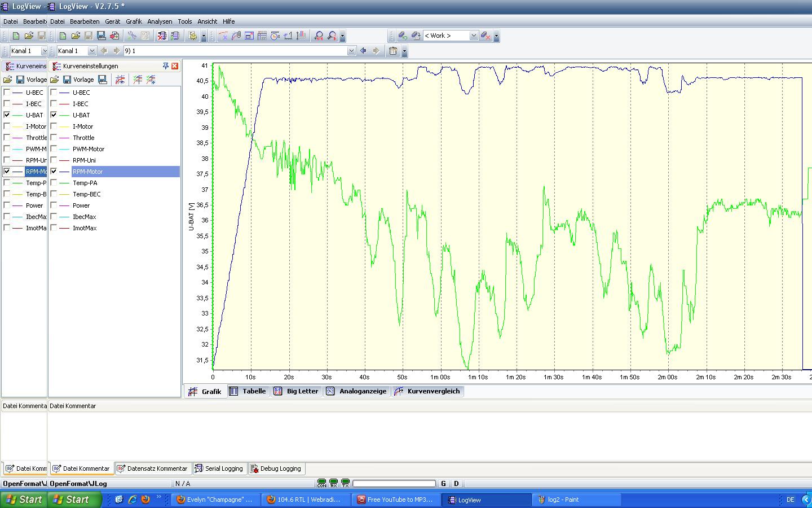Screen dimensions: 812x508
Task: Open the options arrow after the magnifier icons
Action: 342,36
